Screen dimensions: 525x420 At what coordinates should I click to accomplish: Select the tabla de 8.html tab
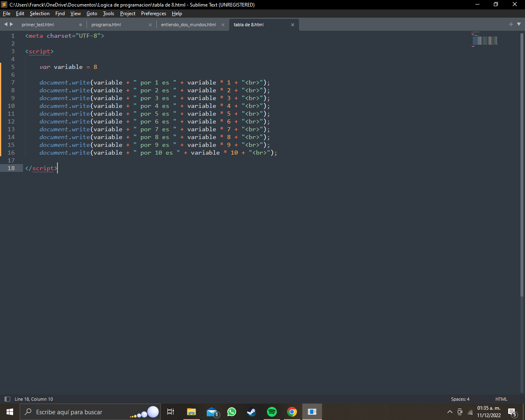tap(249, 25)
